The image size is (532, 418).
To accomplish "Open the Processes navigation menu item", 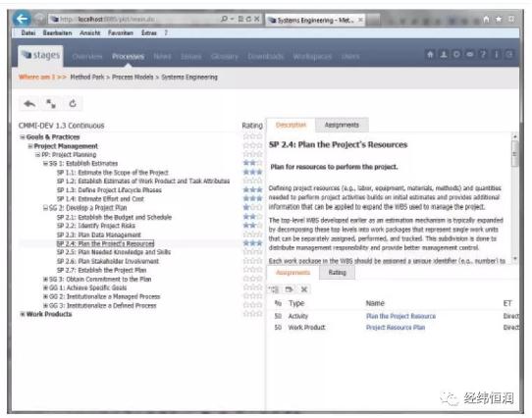I will (128, 56).
